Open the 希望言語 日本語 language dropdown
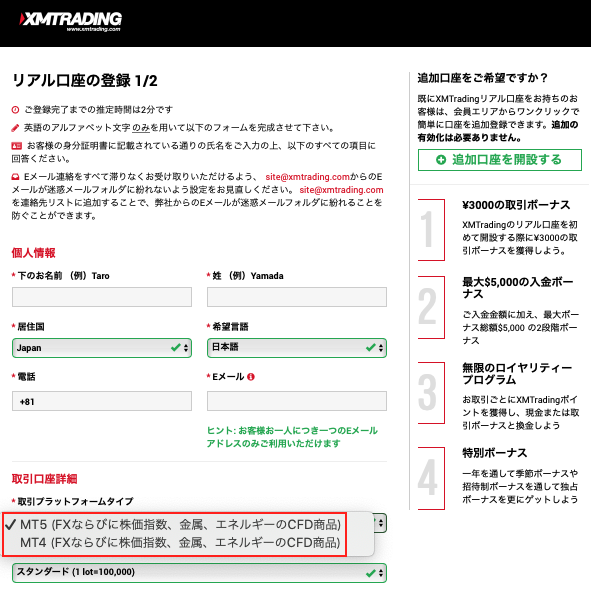The width and height of the screenshot is (591, 592). (297, 348)
